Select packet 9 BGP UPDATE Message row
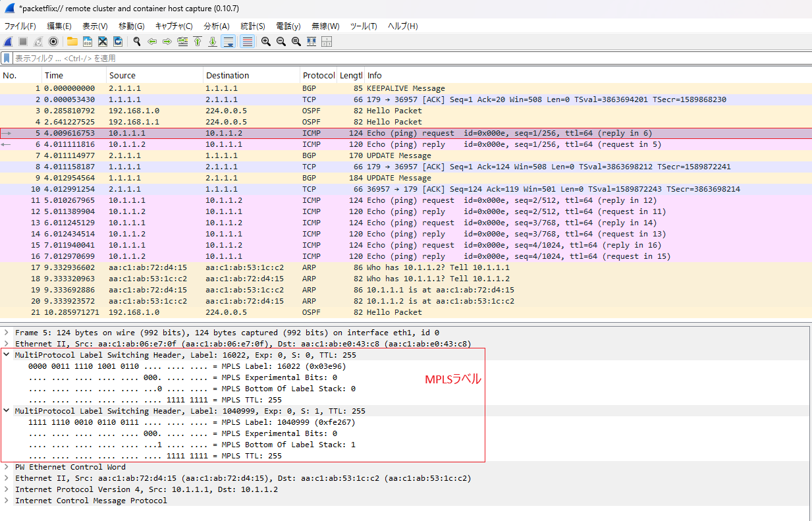 (263, 178)
